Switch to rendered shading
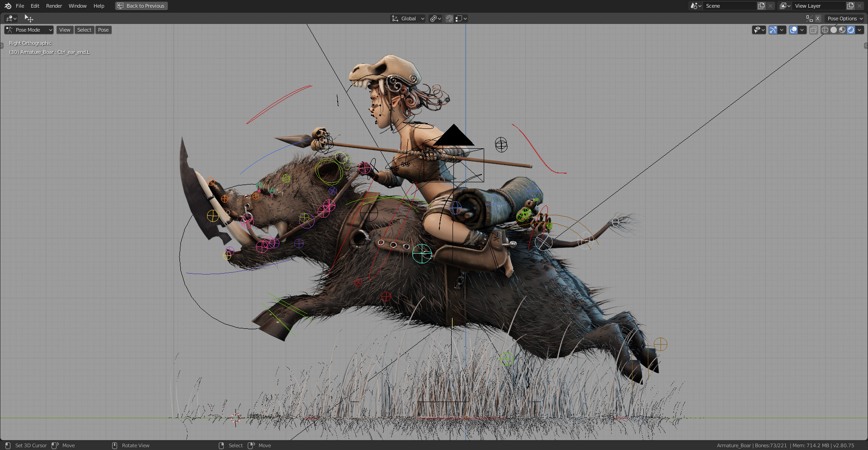The height and width of the screenshot is (450, 868). (851, 30)
